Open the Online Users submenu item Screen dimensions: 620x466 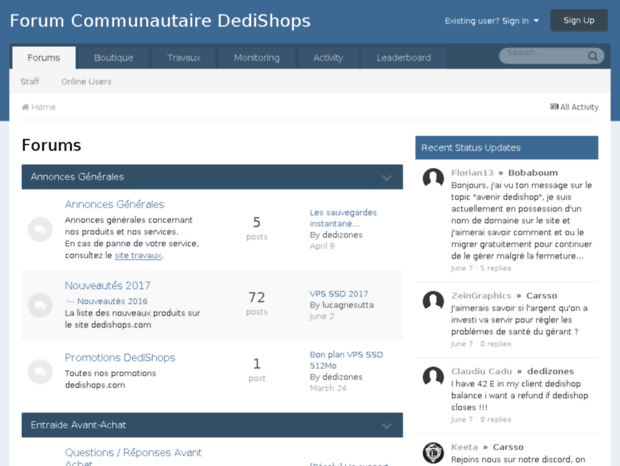[86, 81]
